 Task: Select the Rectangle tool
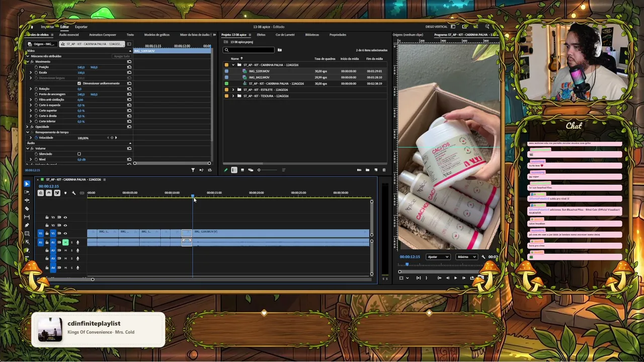[x=27, y=233]
